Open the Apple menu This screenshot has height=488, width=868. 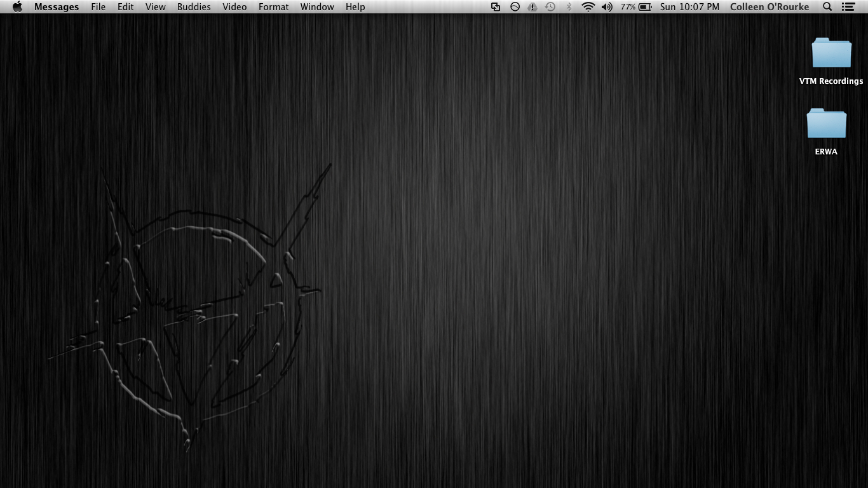tap(17, 7)
